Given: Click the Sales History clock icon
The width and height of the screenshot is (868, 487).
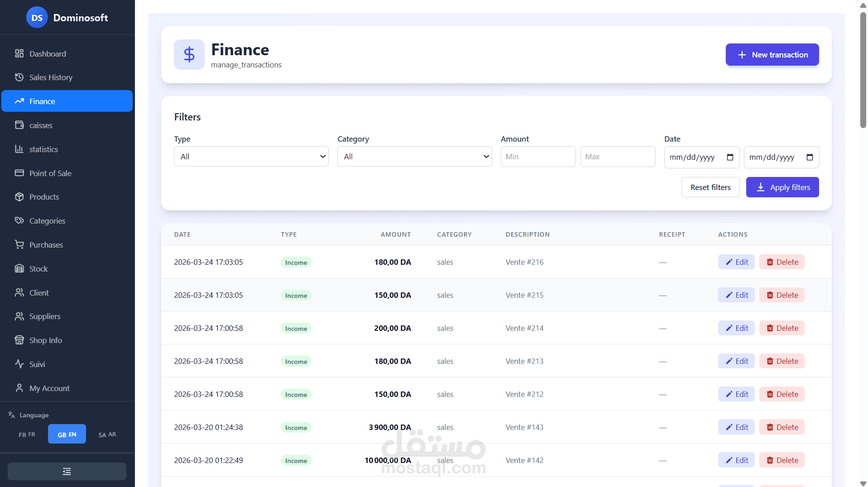Looking at the screenshot, I should click(19, 77).
